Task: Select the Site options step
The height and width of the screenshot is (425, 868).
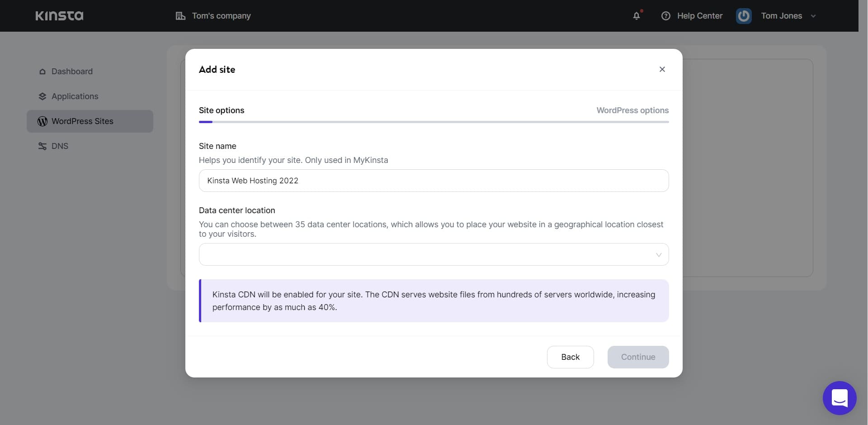Action: tap(222, 110)
